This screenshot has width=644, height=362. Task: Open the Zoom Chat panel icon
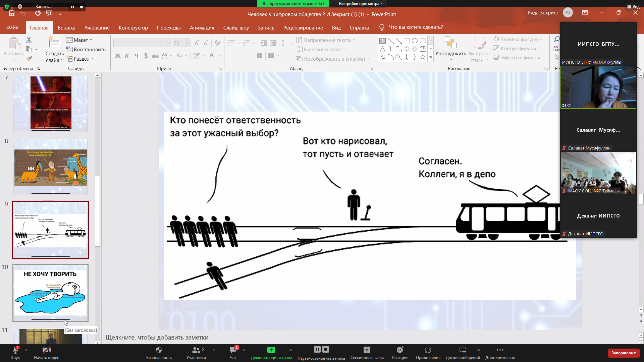pyautogui.click(x=233, y=350)
